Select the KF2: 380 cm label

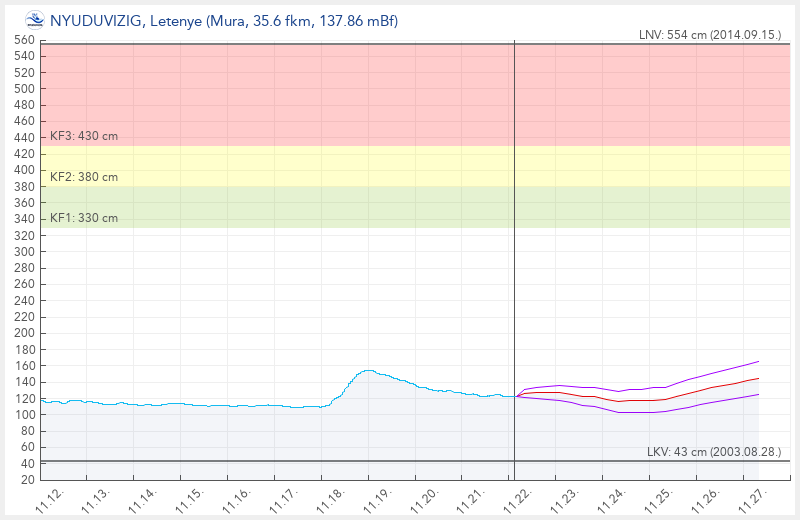(84, 177)
